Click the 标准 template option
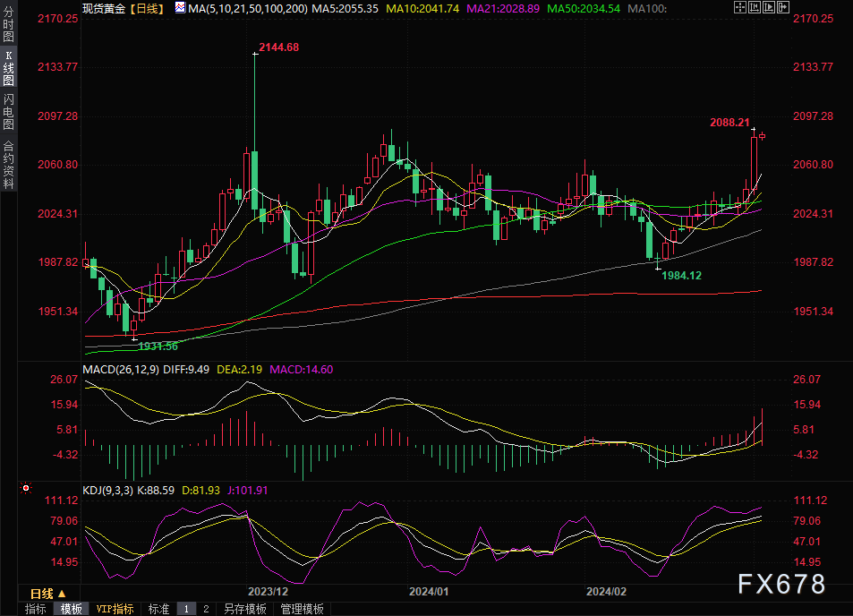 point(158,609)
